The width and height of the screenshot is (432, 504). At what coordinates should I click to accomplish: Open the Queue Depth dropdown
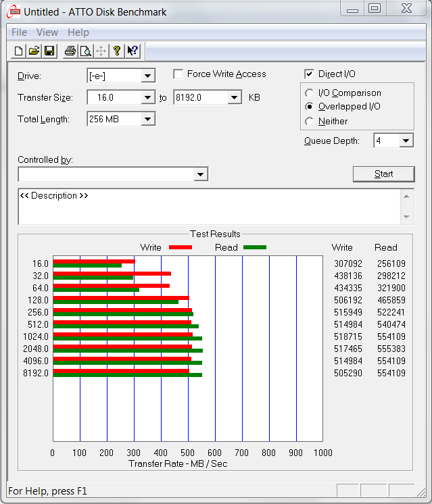[x=406, y=141]
